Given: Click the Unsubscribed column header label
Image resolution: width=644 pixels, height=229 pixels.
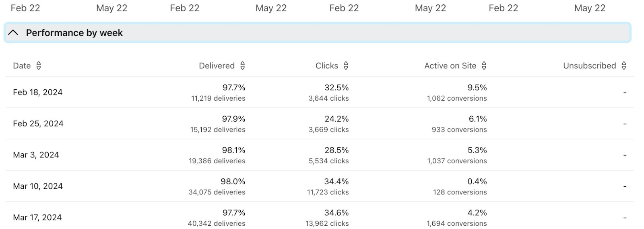Looking at the screenshot, I should (x=589, y=66).
